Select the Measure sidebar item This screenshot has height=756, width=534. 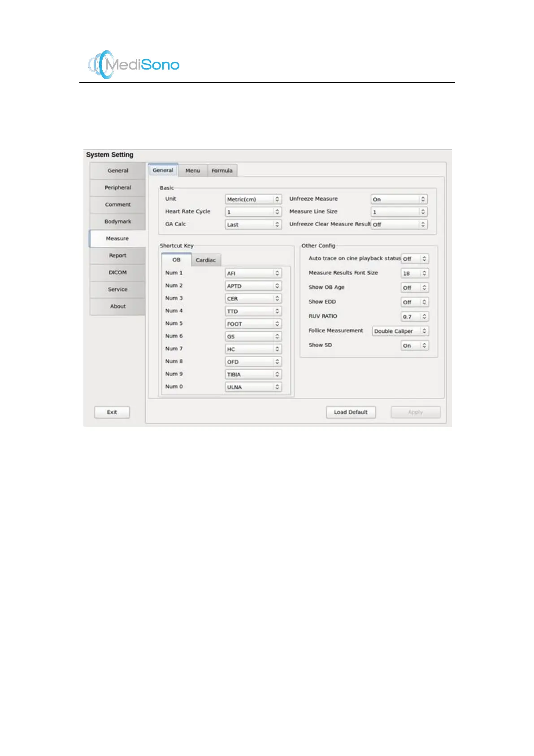tap(117, 239)
